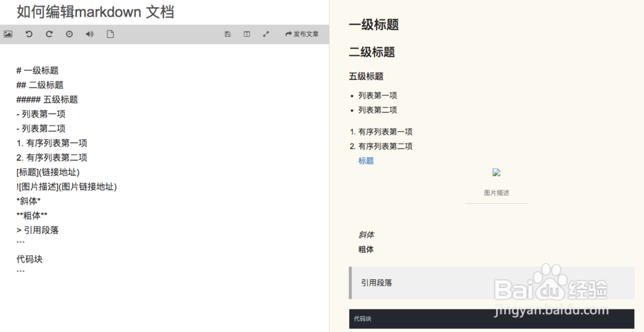The width and height of the screenshot is (644, 332).
Task: Click editor line '![图片描述](图片链接地址)'
Action: tap(66, 186)
